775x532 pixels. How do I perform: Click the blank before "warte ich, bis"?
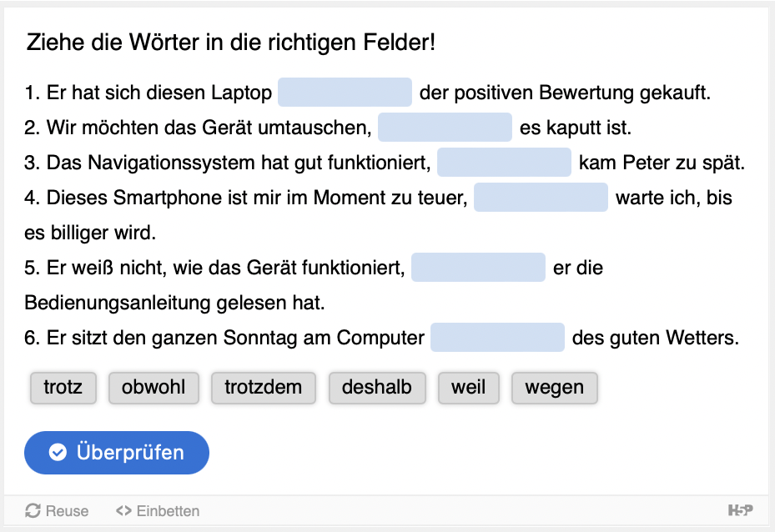pyautogui.click(x=541, y=198)
